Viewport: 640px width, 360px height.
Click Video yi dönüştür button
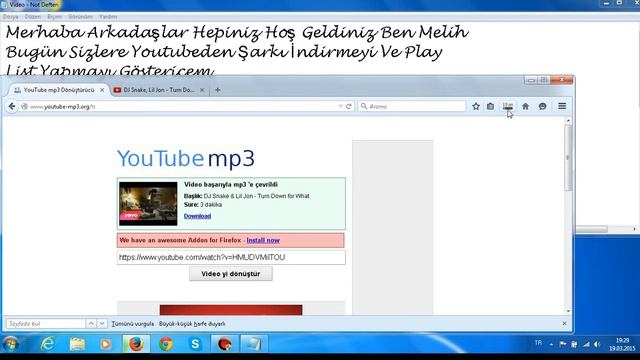click(x=231, y=274)
